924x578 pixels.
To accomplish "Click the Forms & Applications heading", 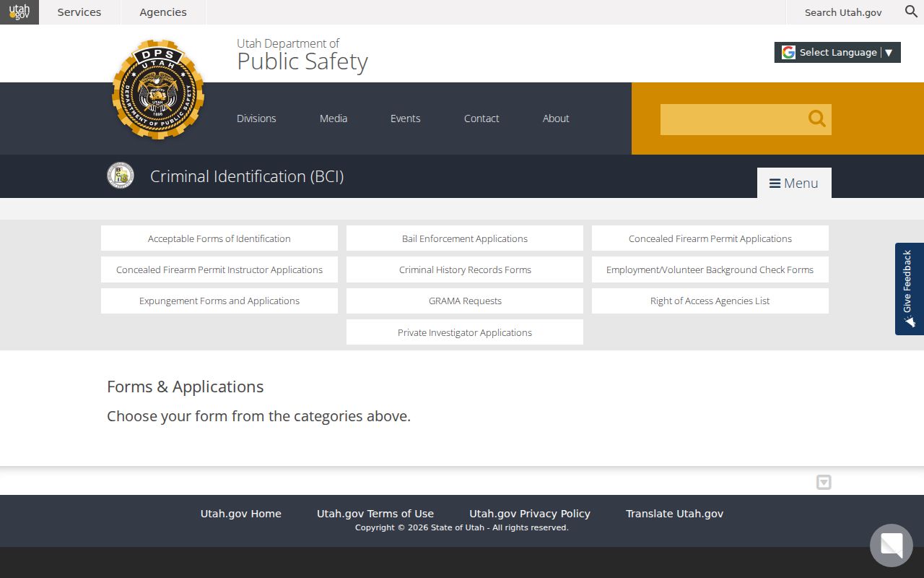I will coord(186,387).
